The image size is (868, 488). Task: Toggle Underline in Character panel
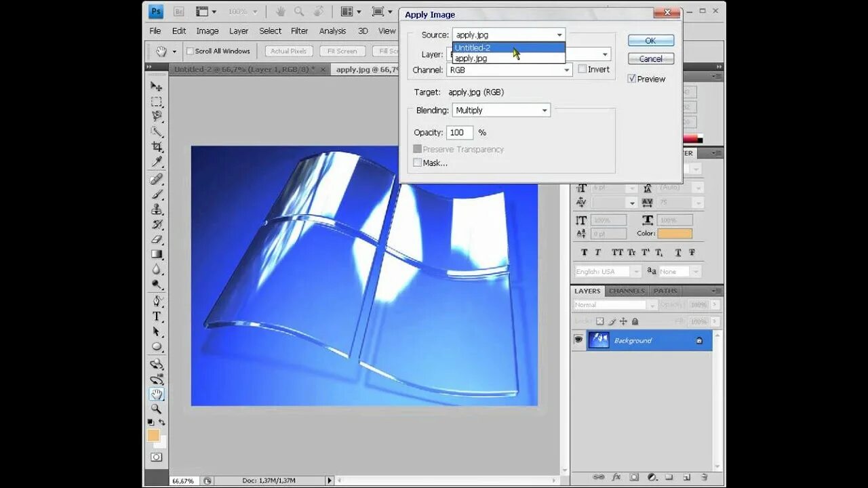point(678,252)
